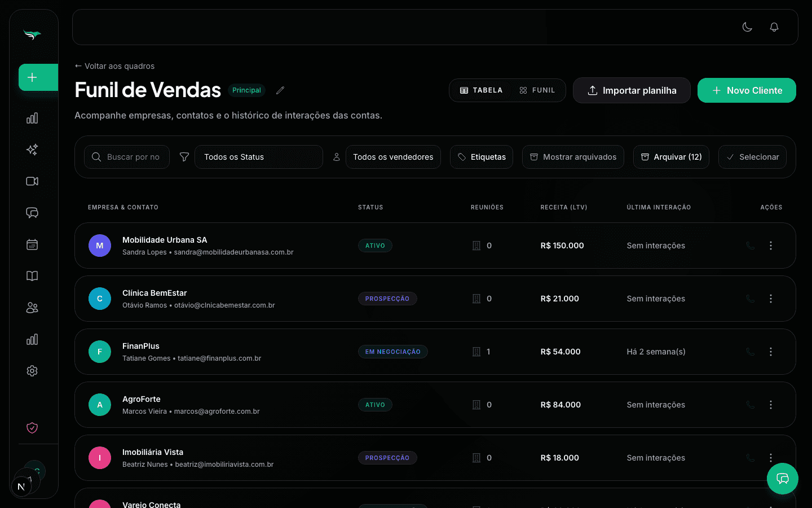
Task: Open the Todos os vendedores dropdown
Action: [x=393, y=157]
